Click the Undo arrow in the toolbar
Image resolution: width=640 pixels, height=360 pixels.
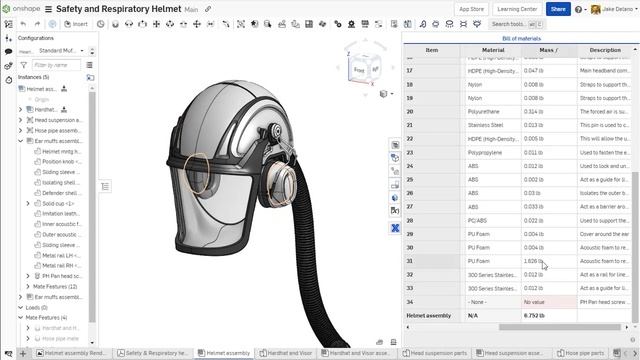click(24, 24)
